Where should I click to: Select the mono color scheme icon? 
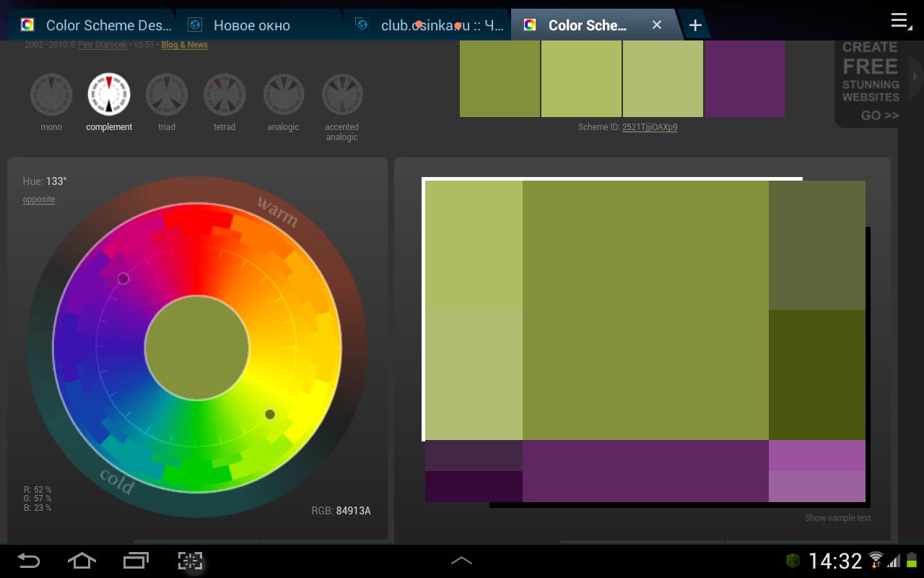(51, 95)
